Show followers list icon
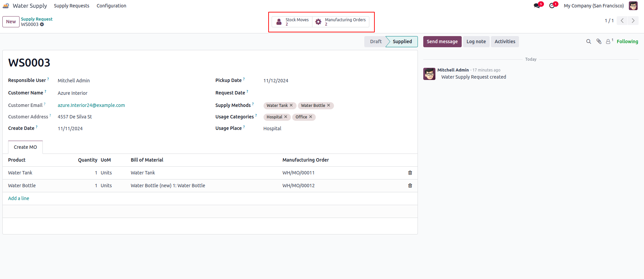Viewport: 644px width, 279px height. pos(608,41)
